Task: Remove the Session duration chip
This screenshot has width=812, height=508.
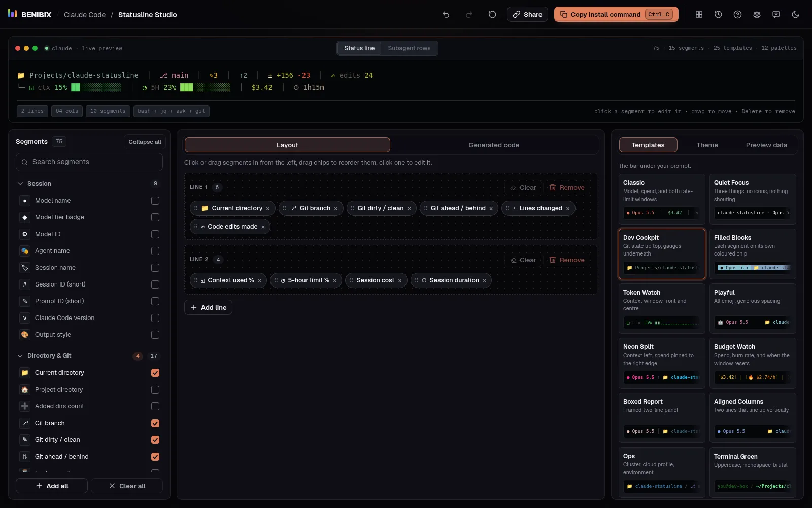Action: coord(485,281)
